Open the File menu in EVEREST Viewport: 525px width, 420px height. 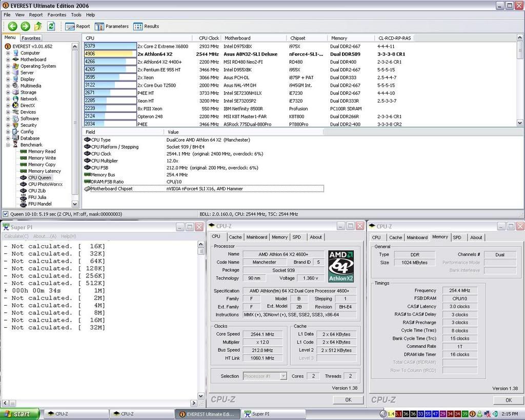tap(7, 15)
